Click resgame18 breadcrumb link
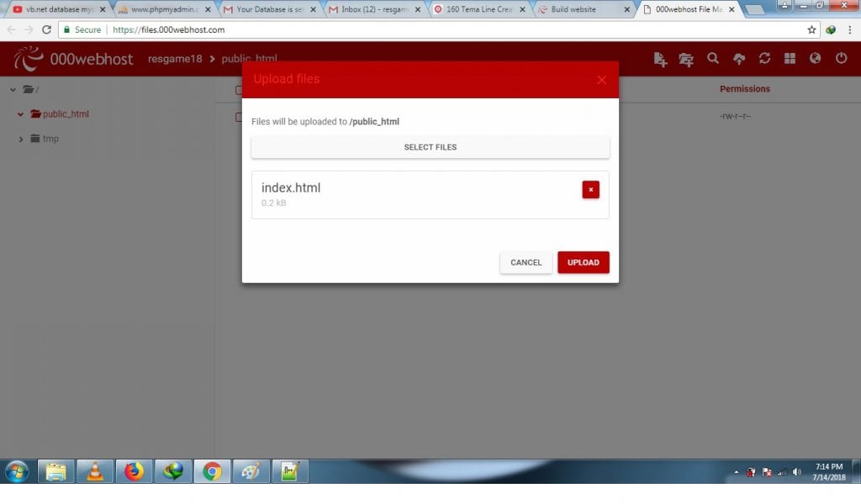861x504 pixels. (175, 59)
